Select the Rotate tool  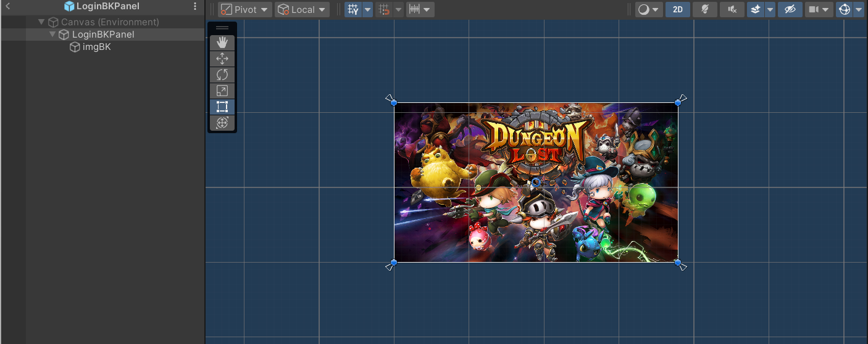pyautogui.click(x=222, y=75)
